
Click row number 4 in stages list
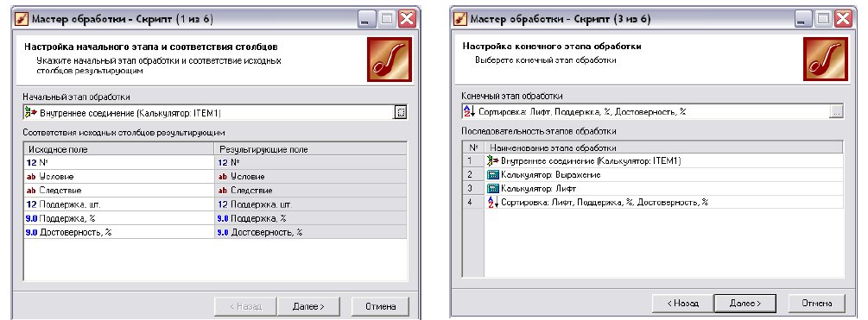472,203
